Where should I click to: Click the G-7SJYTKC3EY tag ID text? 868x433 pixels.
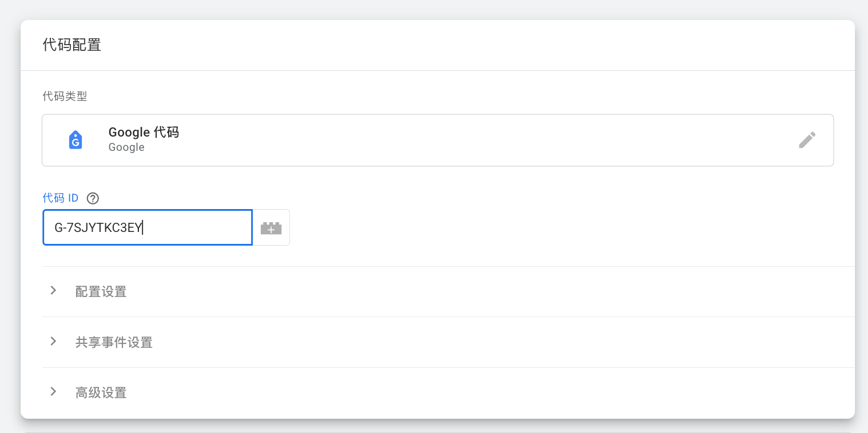point(98,228)
